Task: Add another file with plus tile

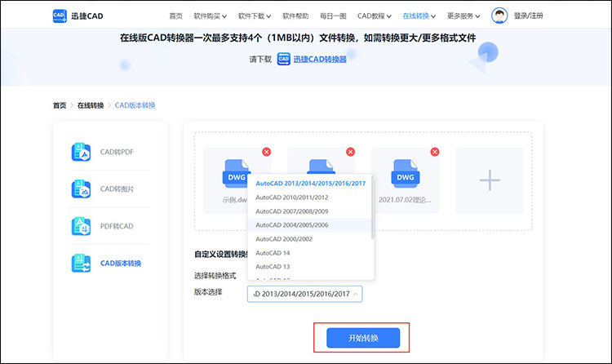Action: (x=490, y=180)
